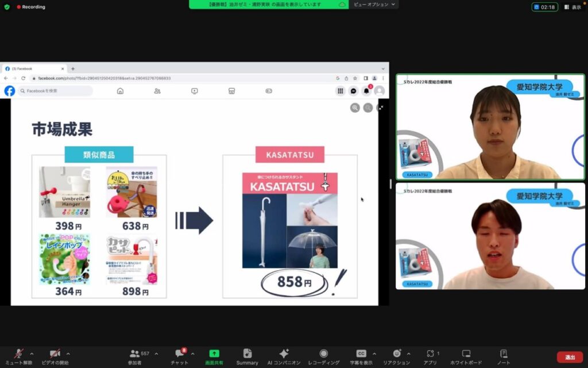Expand video options arrow beside ビデオの開始
Viewport: 588px width, 368px height.
tap(68, 354)
